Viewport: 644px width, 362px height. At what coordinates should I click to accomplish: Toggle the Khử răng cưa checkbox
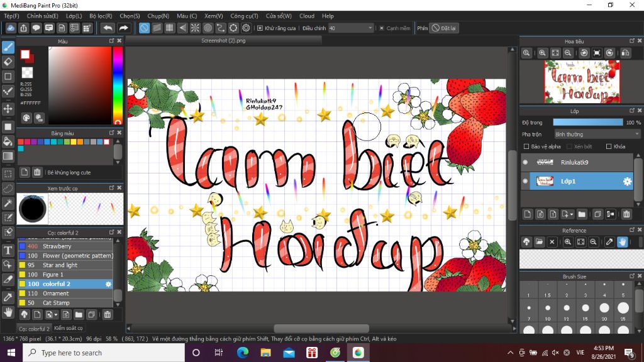[x=260, y=28]
